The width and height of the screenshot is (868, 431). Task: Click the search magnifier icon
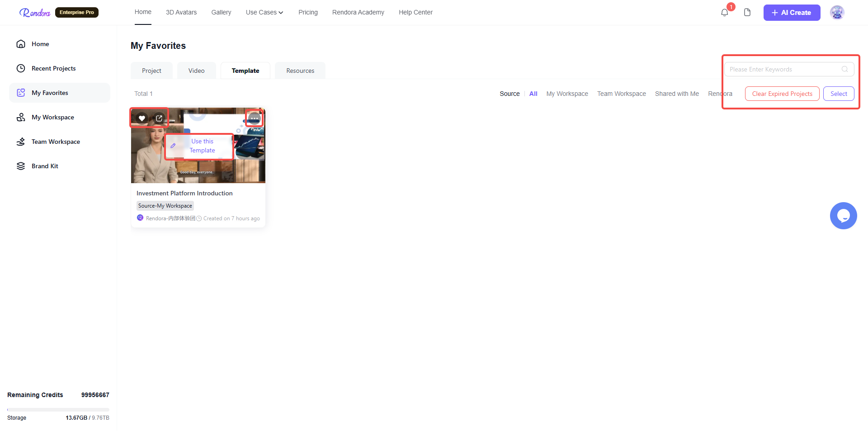coord(844,69)
